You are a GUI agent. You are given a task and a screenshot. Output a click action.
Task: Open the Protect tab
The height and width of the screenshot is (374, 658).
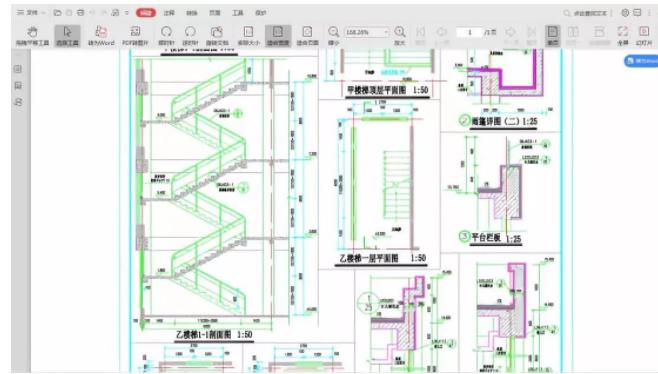261,13
